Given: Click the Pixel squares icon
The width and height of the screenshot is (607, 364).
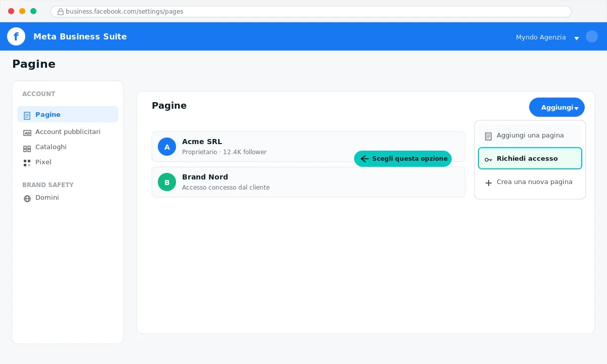Looking at the screenshot, I should tap(27, 163).
